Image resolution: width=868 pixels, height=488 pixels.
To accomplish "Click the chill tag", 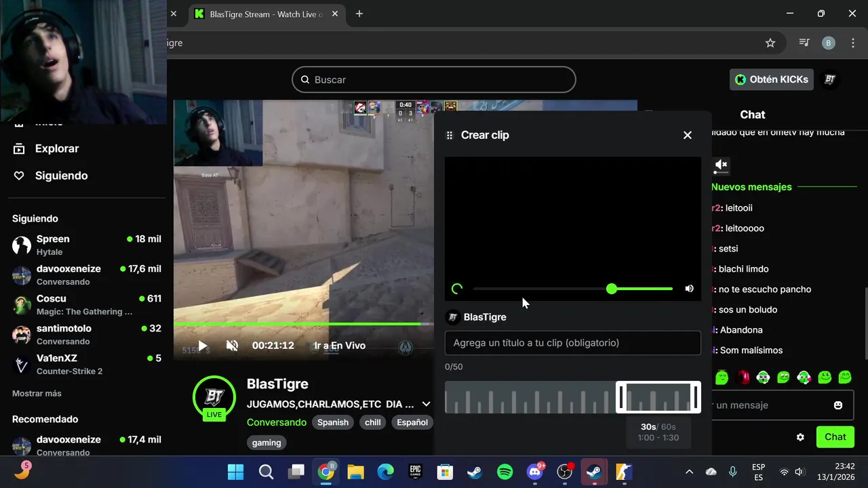I will click(x=373, y=422).
